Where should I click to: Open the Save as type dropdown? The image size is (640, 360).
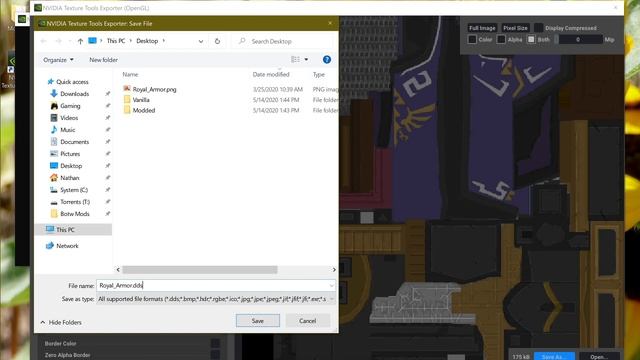click(x=331, y=299)
